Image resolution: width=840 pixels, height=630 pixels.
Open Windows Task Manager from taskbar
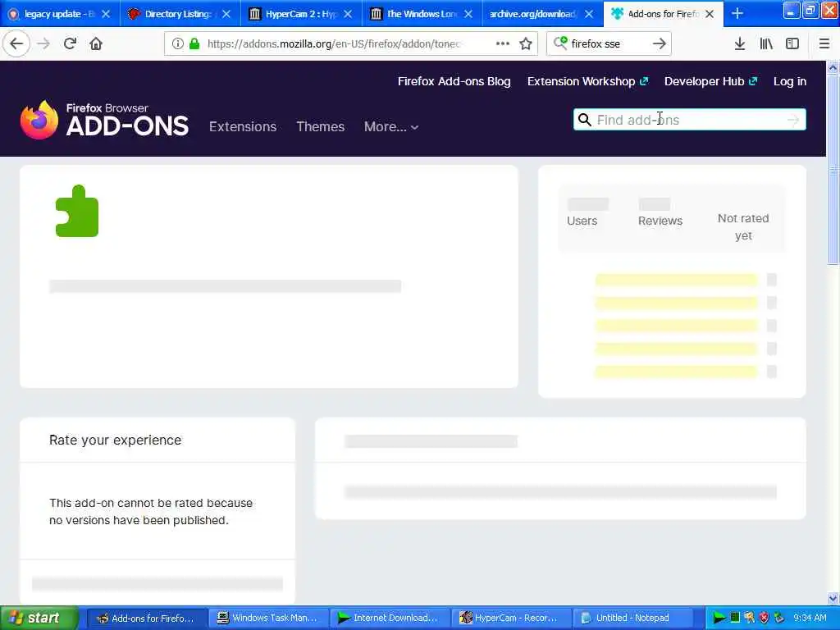tap(267, 618)
